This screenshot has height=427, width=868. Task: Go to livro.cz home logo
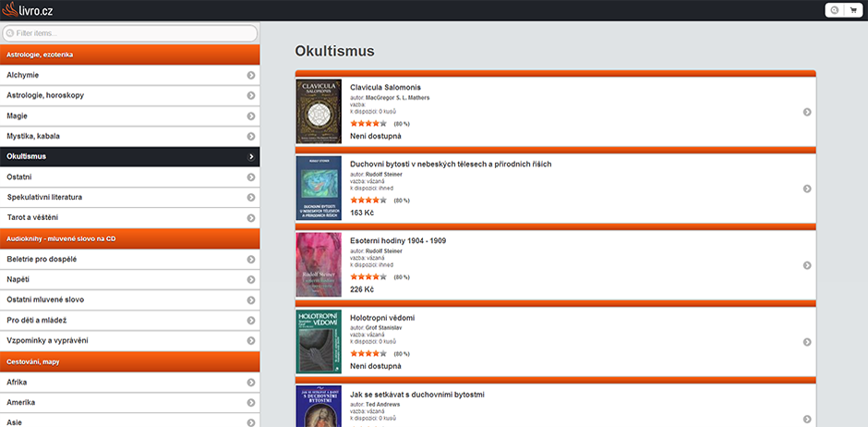coord(28,9)
